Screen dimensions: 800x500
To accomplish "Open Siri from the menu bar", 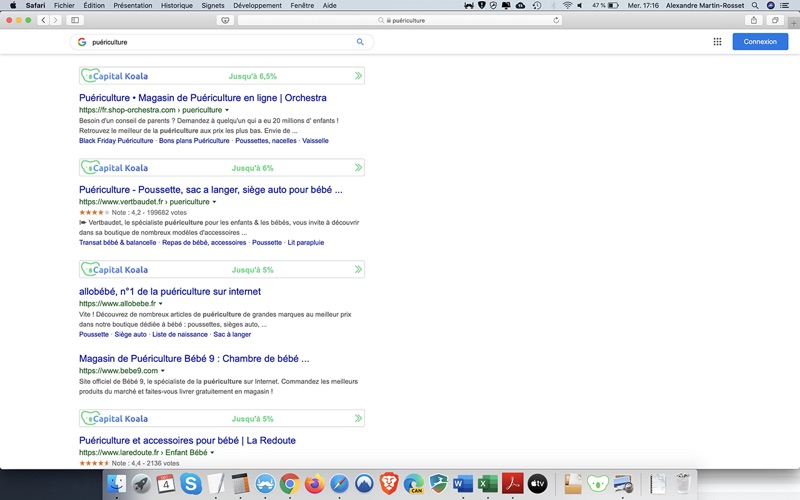I will point(770,5).
